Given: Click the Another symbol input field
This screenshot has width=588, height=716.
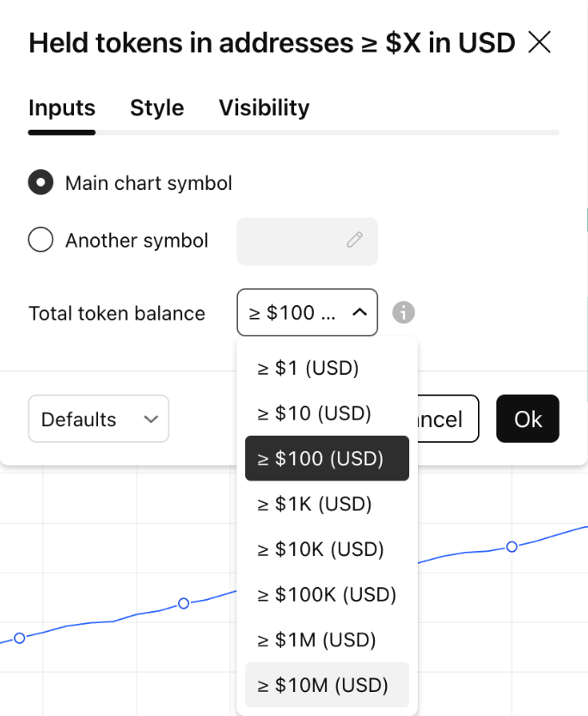Looking at the screenshot, I should (x=292, y=241).
